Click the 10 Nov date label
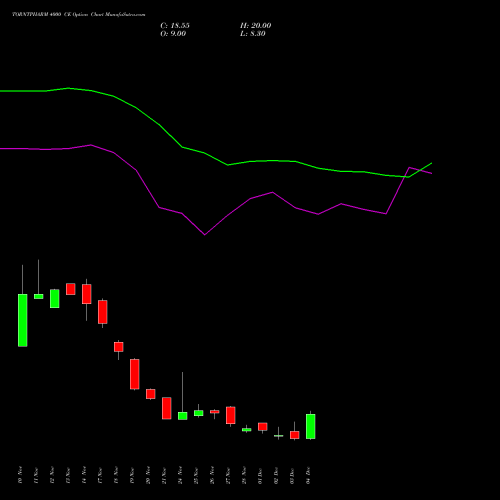Viewport: 500px width, 500px height. click(20, 475)
